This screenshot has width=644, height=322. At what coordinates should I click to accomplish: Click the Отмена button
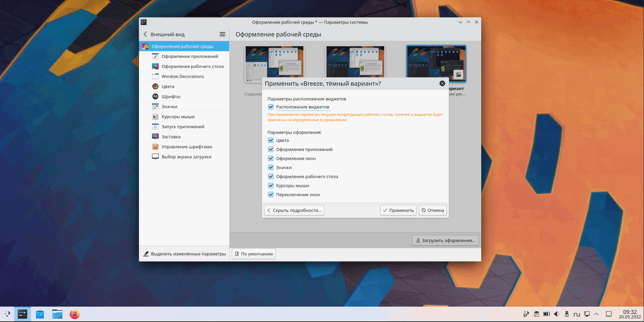(x=433, y=210)
